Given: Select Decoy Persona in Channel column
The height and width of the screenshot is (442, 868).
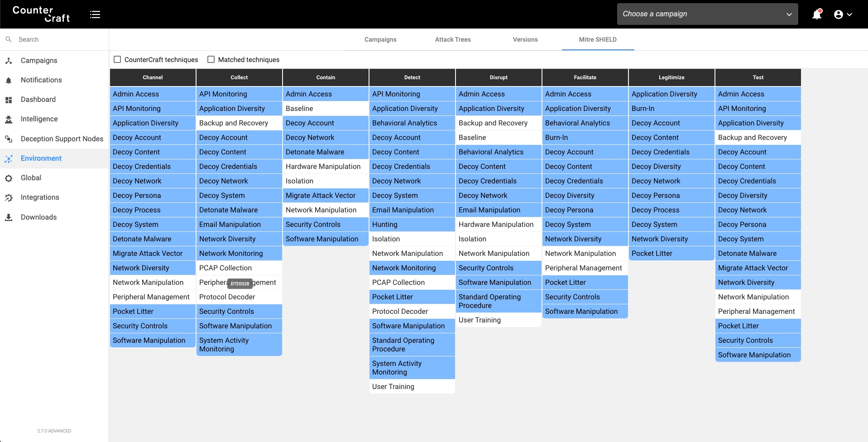Looking at the screenshot, I should (153, 196).
